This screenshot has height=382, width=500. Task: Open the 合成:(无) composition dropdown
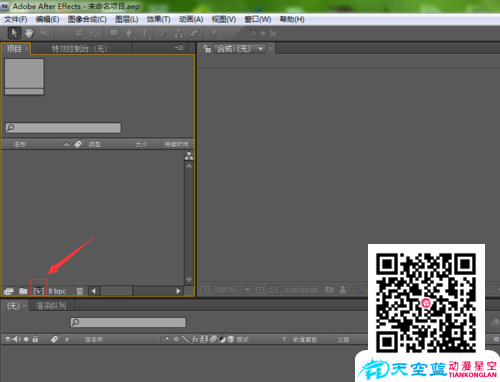(x=240, y=49)
